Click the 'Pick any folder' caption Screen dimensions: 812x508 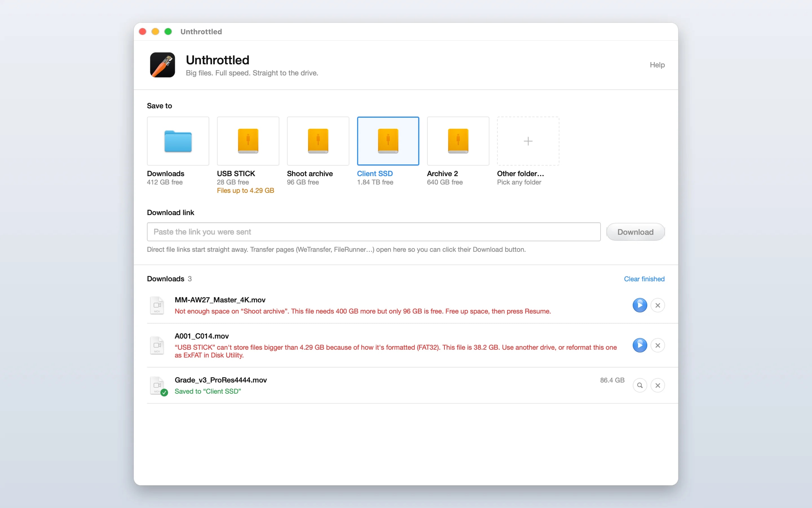click(519, 182)
